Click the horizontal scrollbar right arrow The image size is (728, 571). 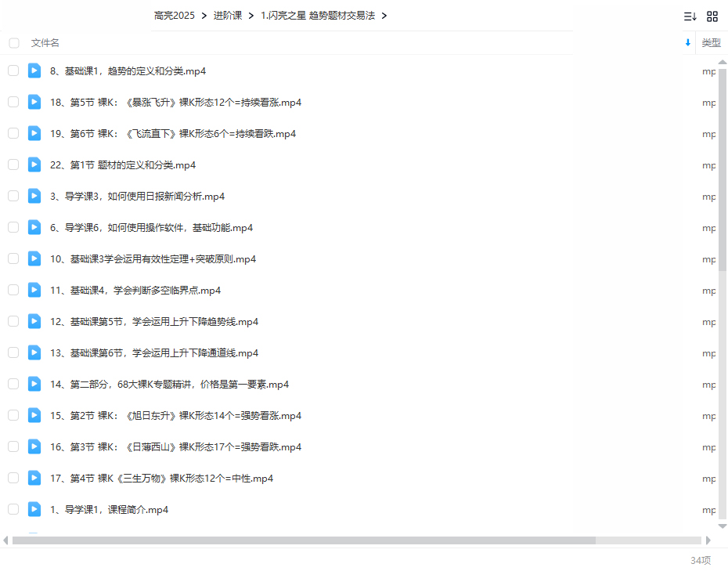[708, 540]
